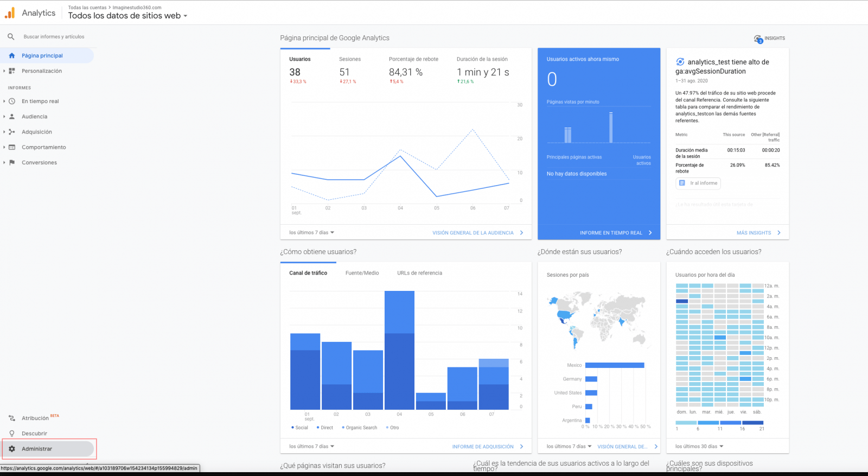
Task: Click the search magnifier icon in sidebar
Action: tap(11, 36)
